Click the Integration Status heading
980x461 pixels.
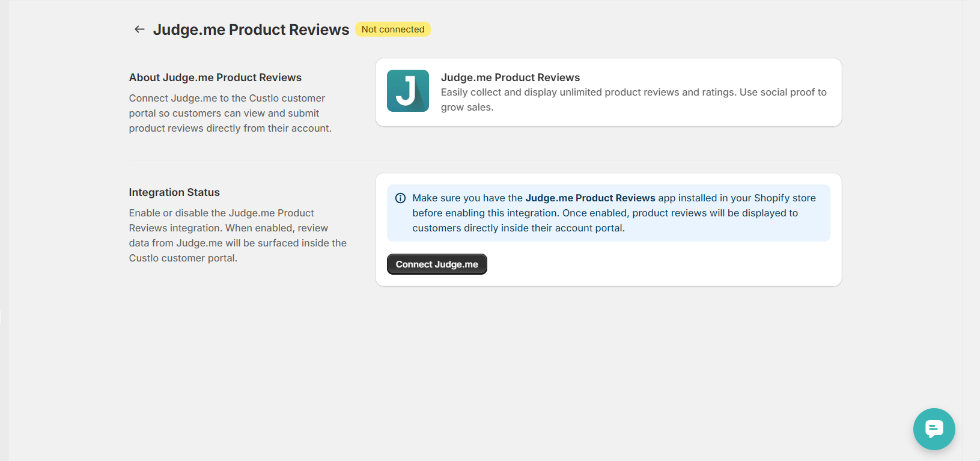tap(174, 192)
